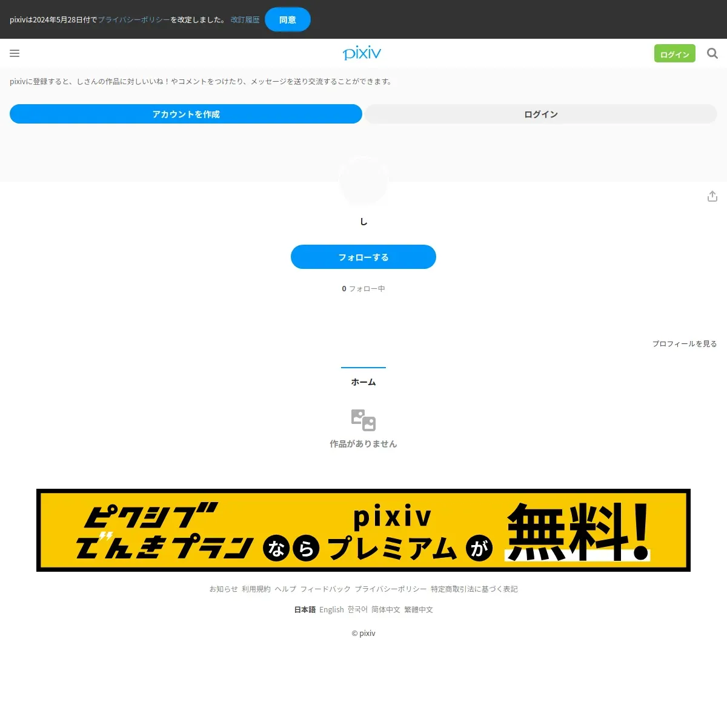Click the share profile icon
The width and height of the screenshot is (727, 728).
tap(712, 196)
